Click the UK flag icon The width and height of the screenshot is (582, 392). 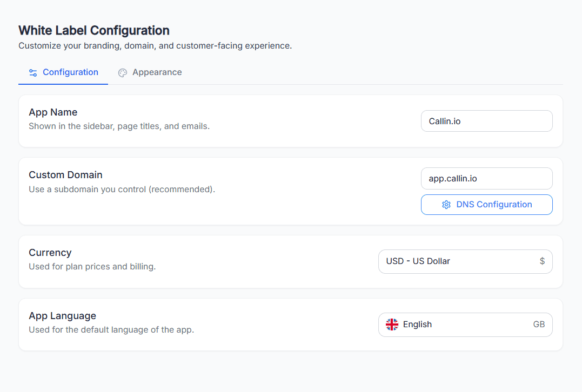point(392,325)
